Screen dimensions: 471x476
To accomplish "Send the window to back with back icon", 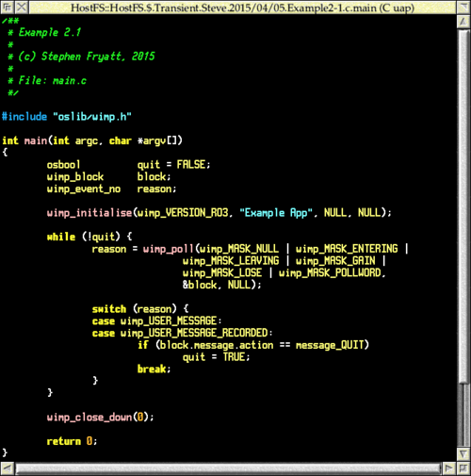I will point(8,8).
